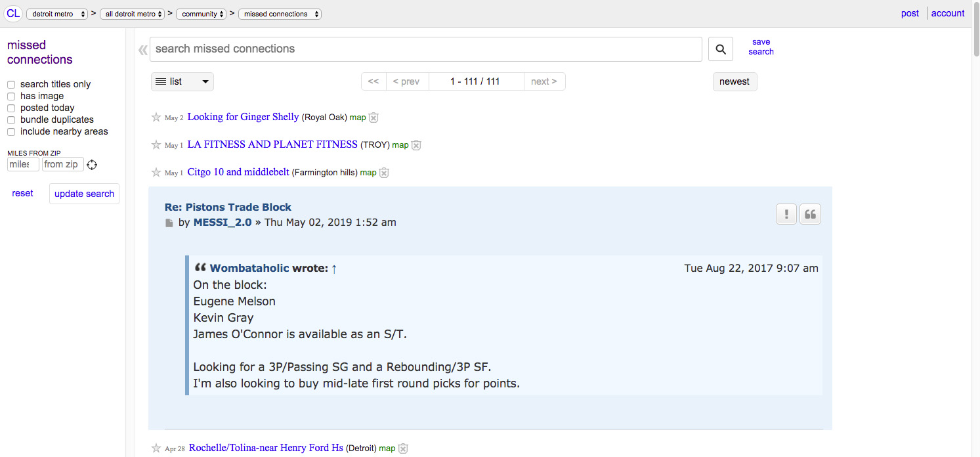Click the quote reply icon button
The width and height of the screenshot is (980, 457).
point(811,214)
